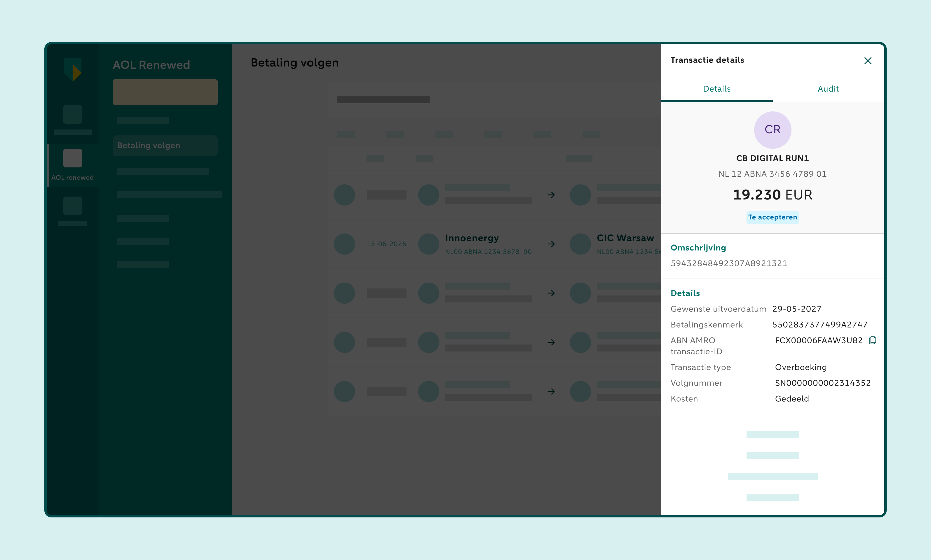The height and width of the screenshot is (560, 931).
Task: Click the CB DIGITAL RUN1 name
Action: click(773, 158)
